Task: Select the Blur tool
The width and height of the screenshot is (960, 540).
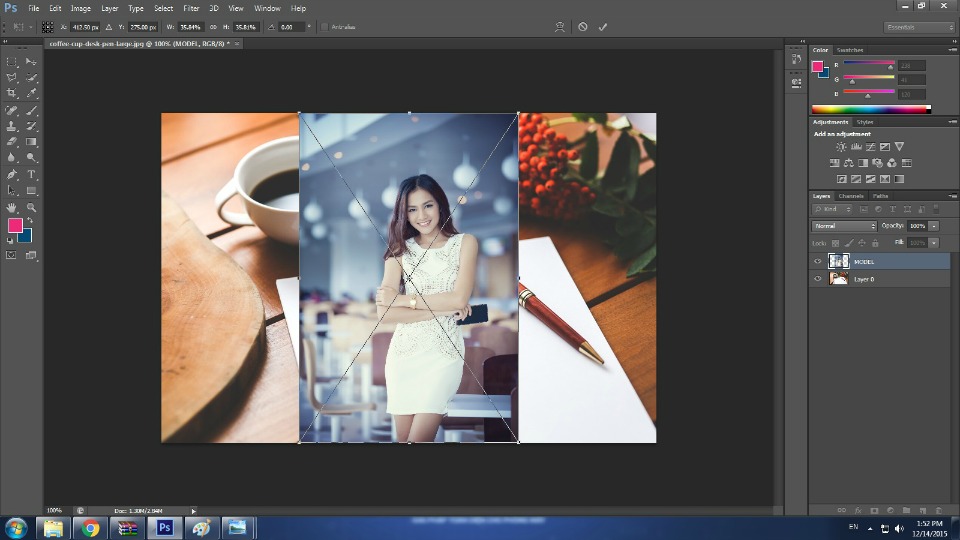Action: coord(12,157)
